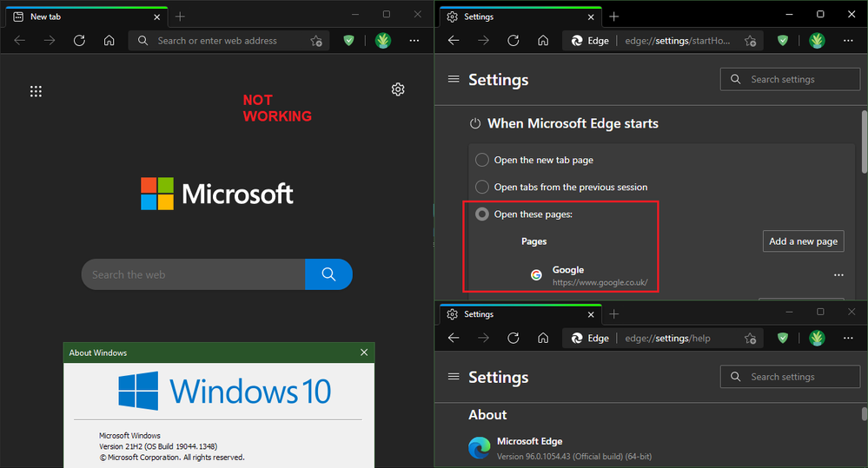Click the Search the web input field
This screenshot has height=468, width=868.
coord(193,274)
